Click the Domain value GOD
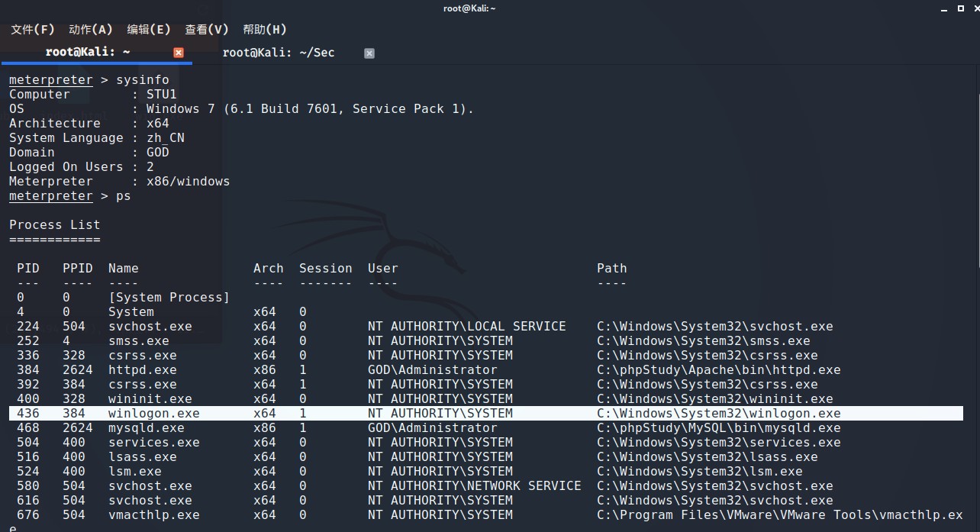 158,153
